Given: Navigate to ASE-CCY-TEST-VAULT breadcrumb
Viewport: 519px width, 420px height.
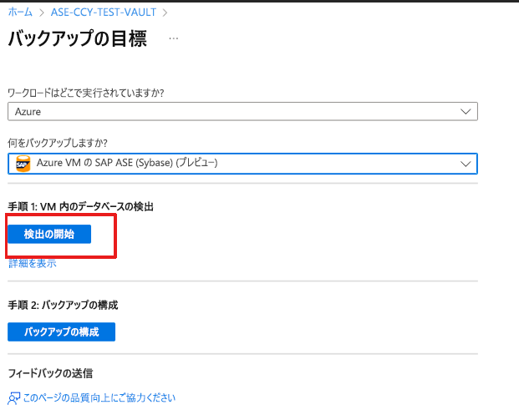Looking at the screenshot, I should pyautogui.click(x=104, y=13).
